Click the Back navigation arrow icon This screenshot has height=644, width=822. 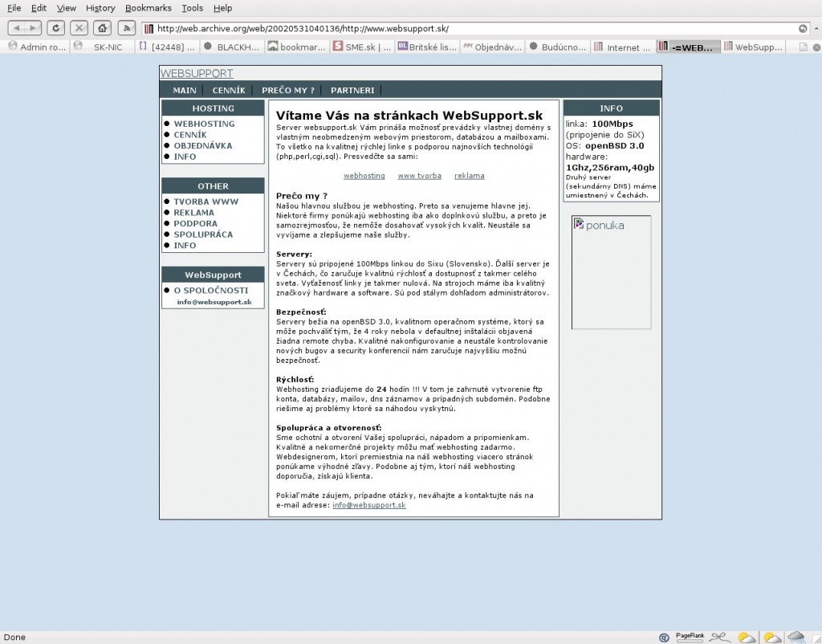coord(18,26)
